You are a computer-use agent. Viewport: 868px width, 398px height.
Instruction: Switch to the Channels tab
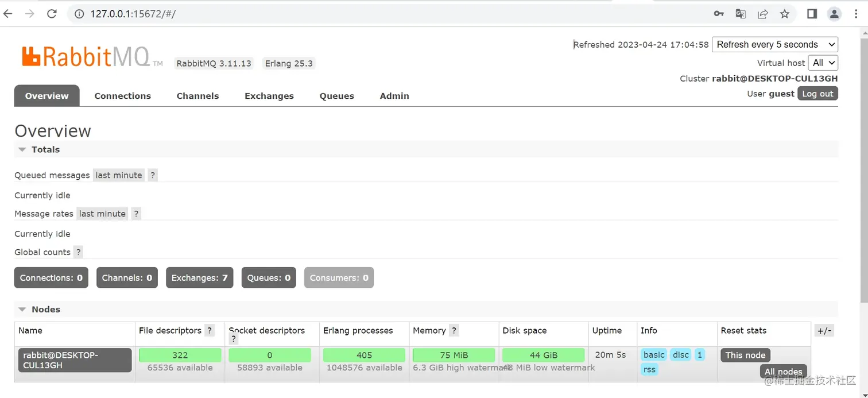pos(198,96)
